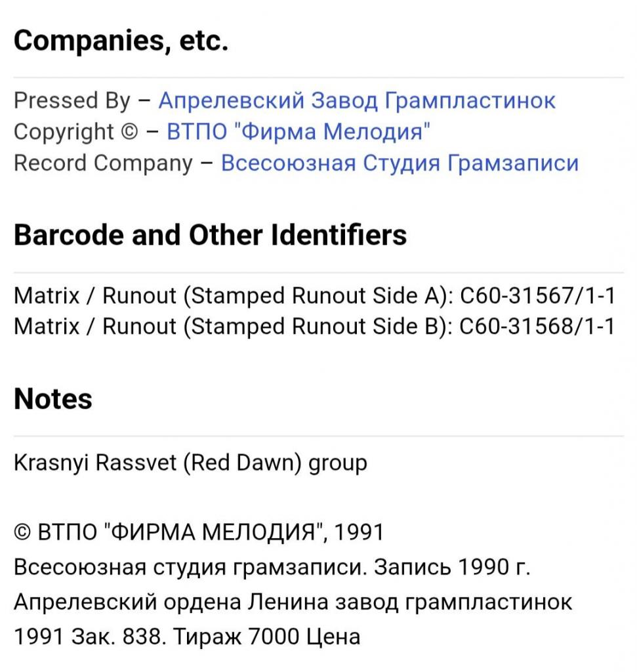Open the Апрелевский Завод Грампластинок link
Image resolution: width=637 pixels, height=672 pixels.
point(357,100)
